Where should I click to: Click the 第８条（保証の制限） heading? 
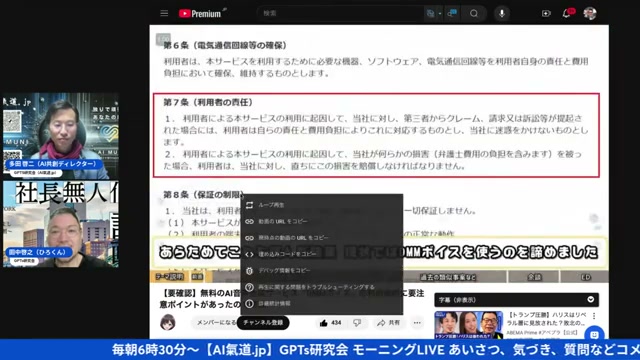click(204, 195)
